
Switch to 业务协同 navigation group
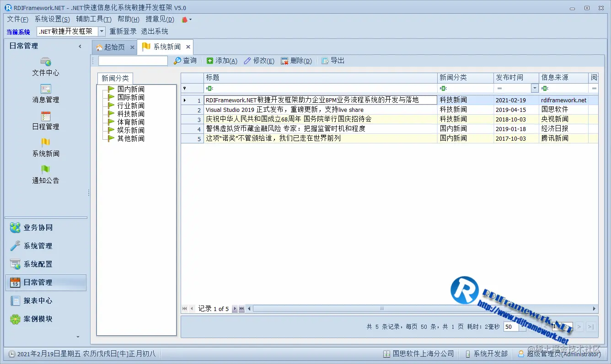point(45,227)
